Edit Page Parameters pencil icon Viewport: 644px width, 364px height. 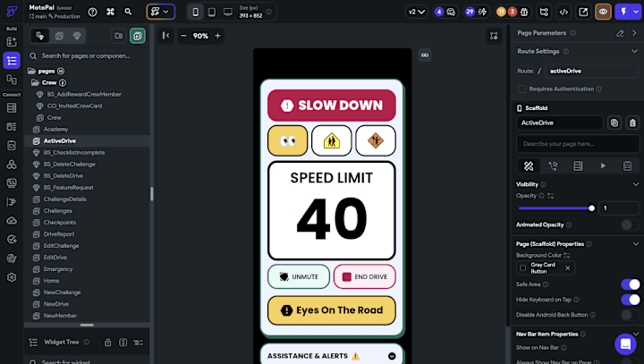tap(620, 33)
